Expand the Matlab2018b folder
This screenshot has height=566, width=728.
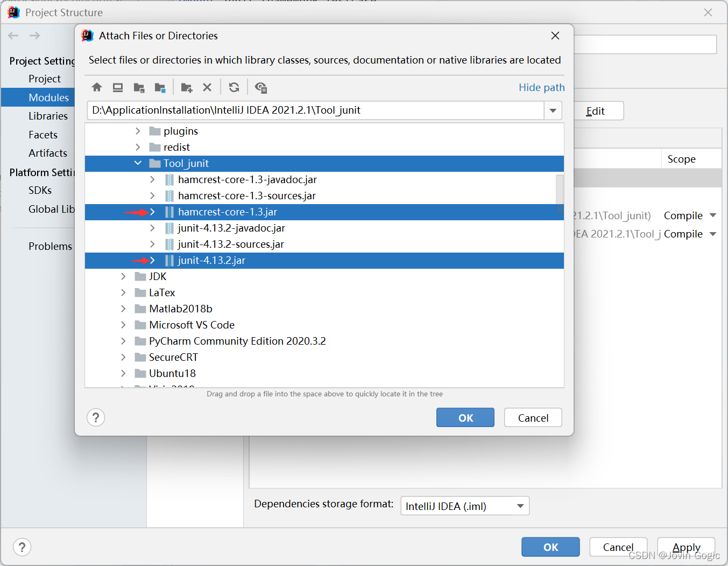pyautogui.click(x=123, y=309)
